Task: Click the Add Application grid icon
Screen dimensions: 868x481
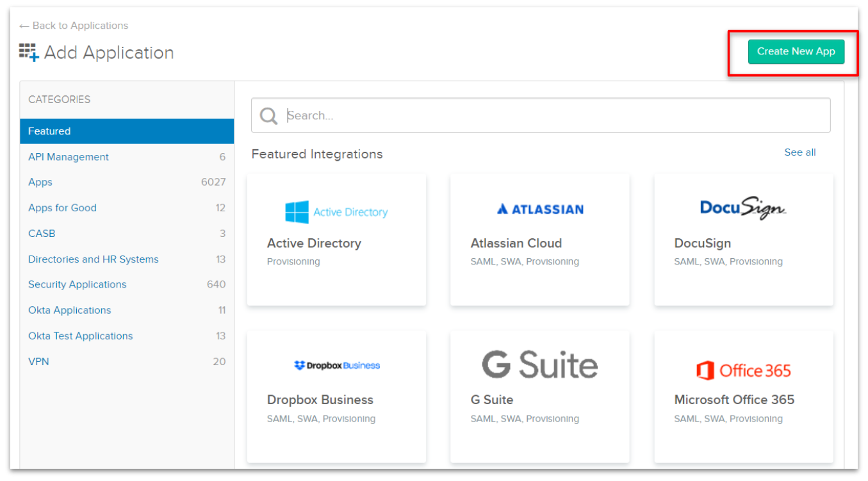Action: (x=29, y=53)
